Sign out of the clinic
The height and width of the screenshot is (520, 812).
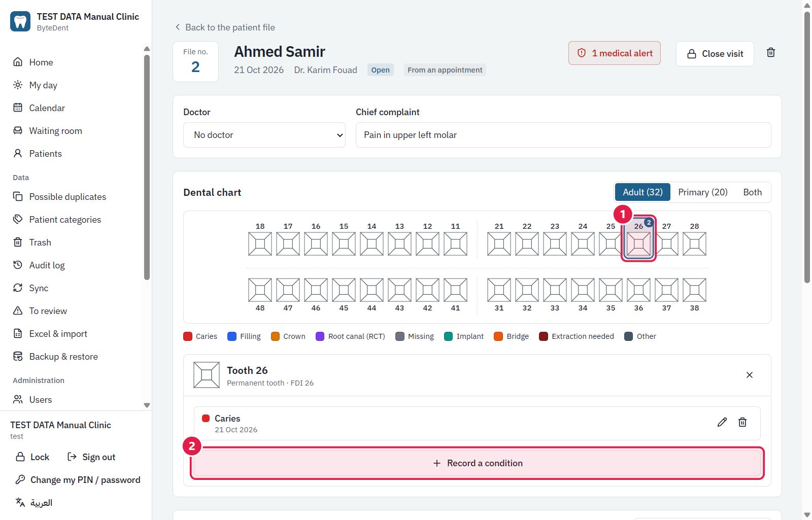point(91,457)
